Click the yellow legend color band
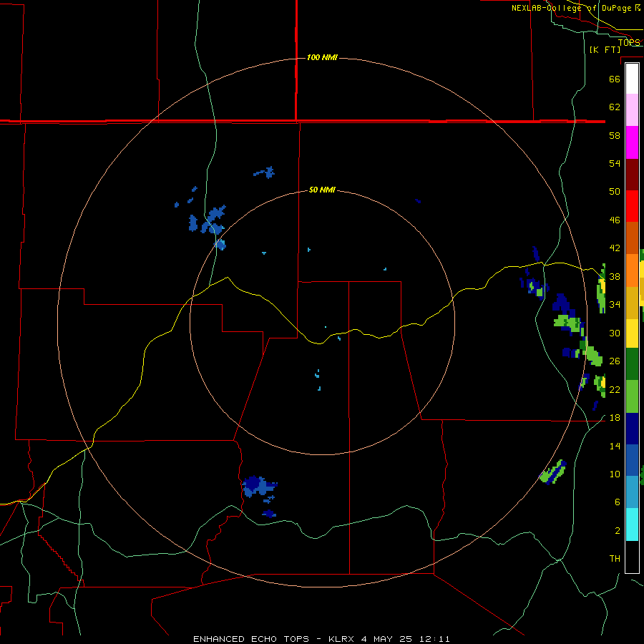Screen dimensions: 644x644 (632, 333)
